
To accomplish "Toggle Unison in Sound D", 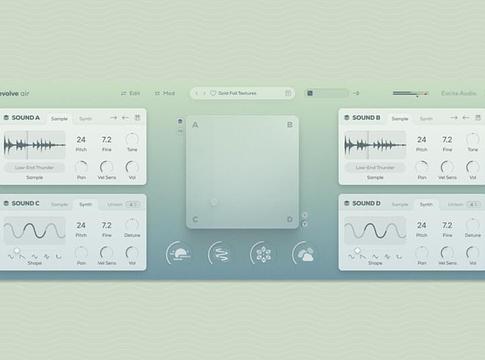I will coord(455,204).
